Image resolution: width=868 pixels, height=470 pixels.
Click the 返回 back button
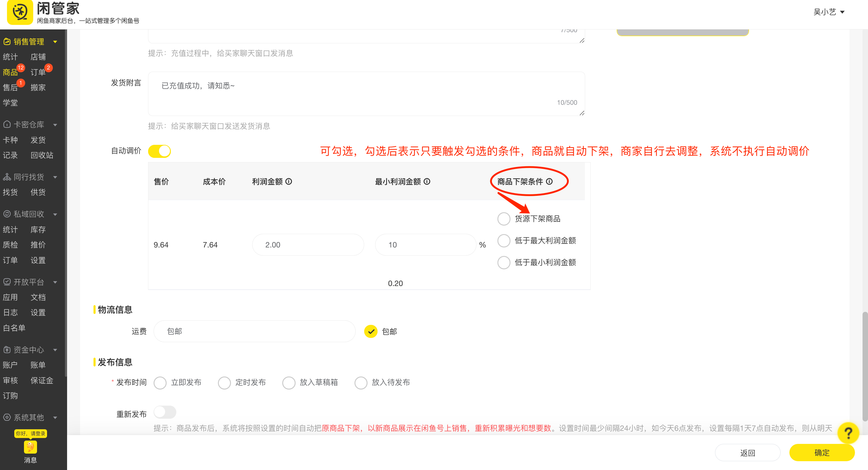(x=748, y=453)
